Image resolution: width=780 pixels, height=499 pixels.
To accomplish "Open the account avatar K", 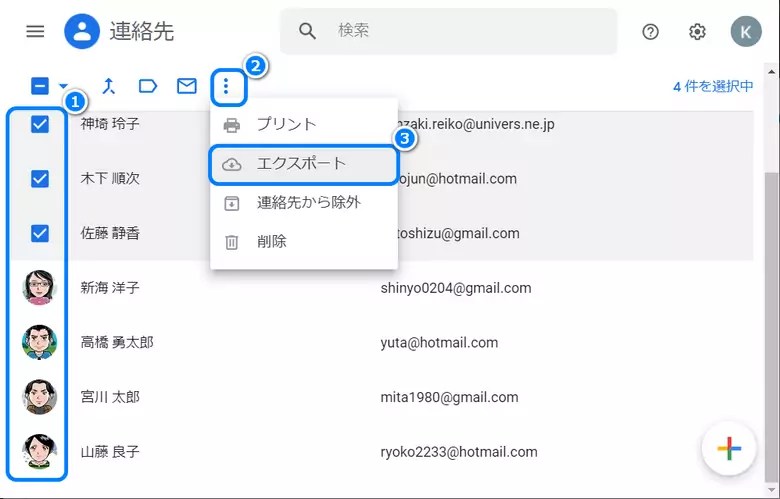I will click(x=746, y=31).
